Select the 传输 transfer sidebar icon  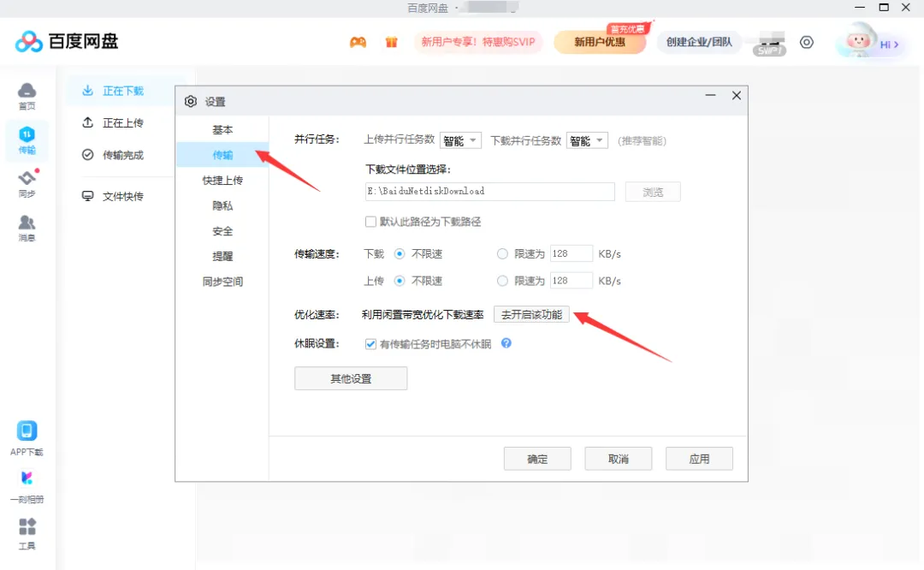[x=27, y=140]
